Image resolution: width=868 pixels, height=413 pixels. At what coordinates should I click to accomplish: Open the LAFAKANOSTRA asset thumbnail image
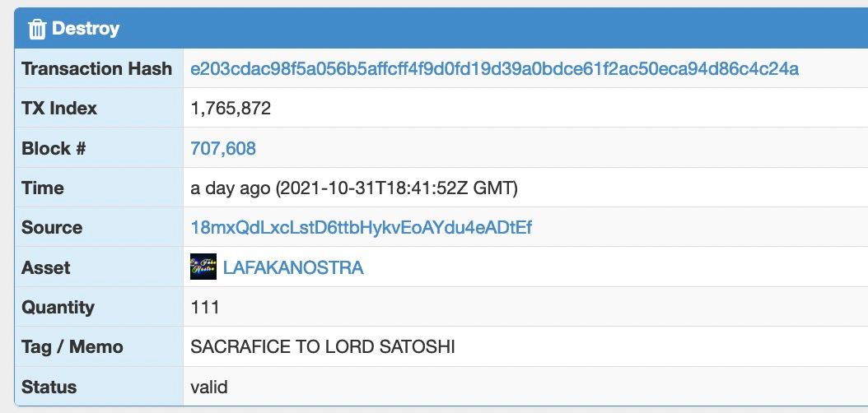(203, 267)
